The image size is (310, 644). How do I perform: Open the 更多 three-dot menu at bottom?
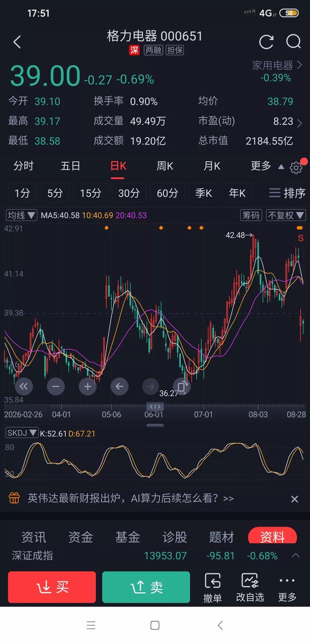[287, 587]
